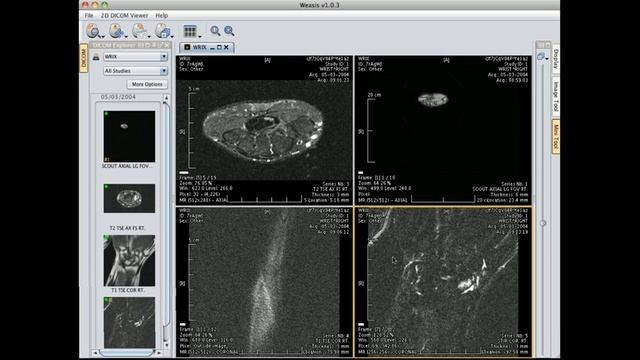This screenshot has width=640, height=360.
Task: Click the 05/03/2004 study date label
Action: [118, 97]
